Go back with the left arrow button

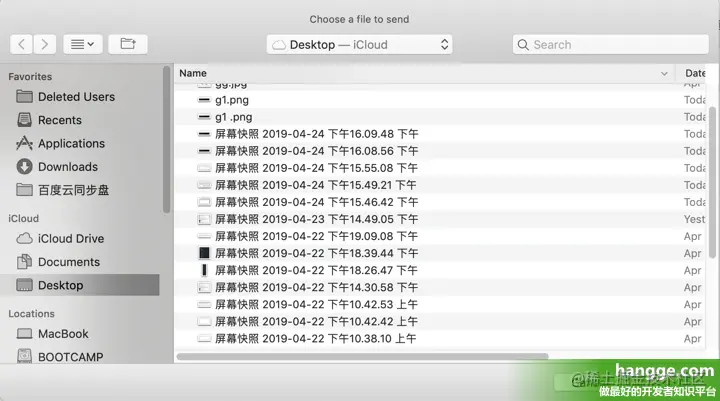tap(21, 45)
